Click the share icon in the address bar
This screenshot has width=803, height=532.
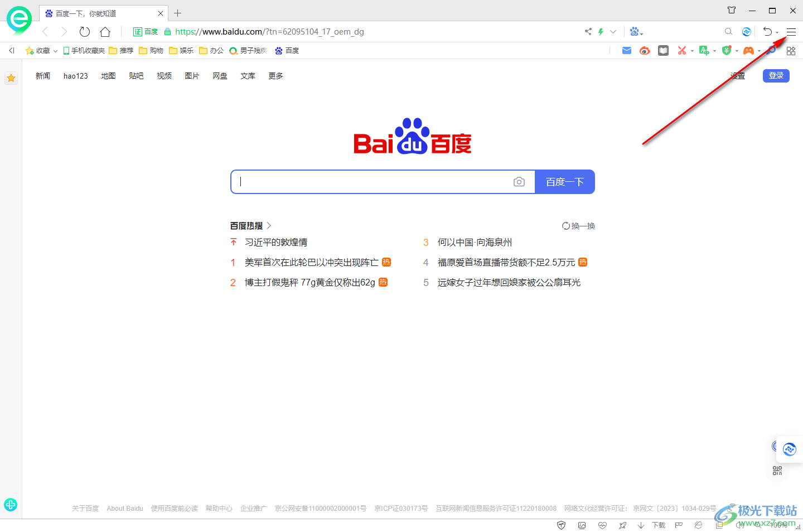[588, 32]
